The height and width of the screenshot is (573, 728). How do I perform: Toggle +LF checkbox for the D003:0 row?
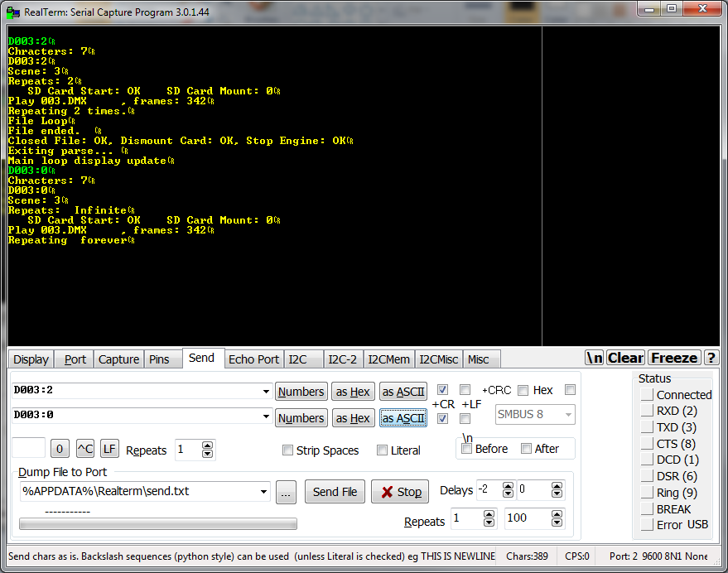(x=465, y=418)
